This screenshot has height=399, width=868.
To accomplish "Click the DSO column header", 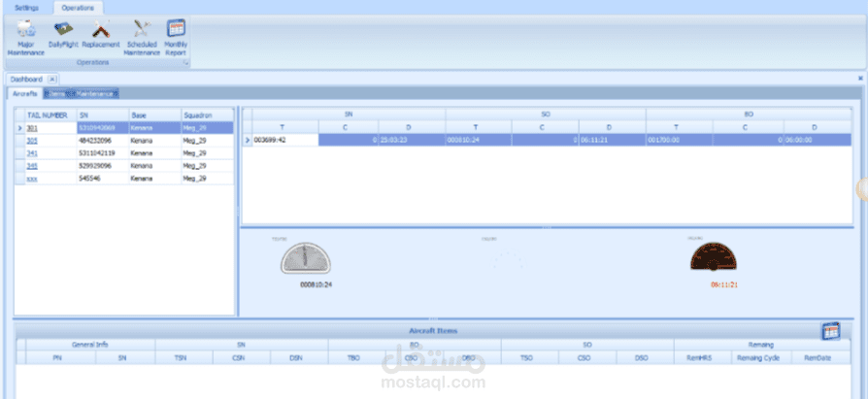I will point(645,358).
